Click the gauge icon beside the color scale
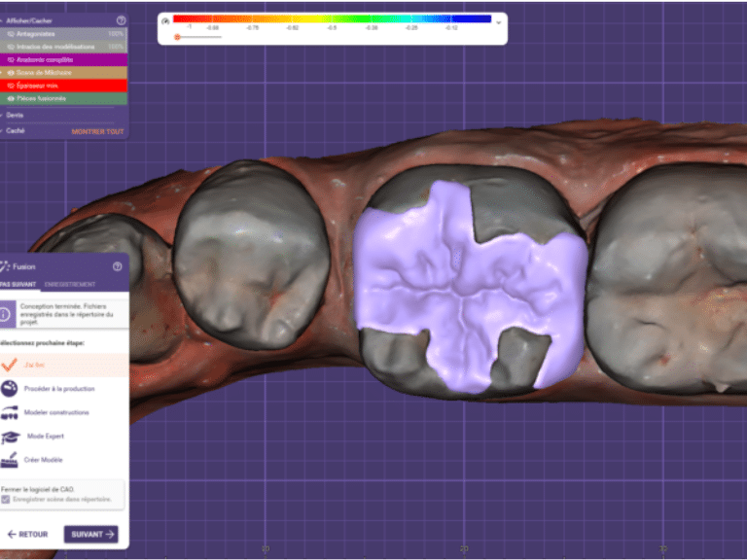 tap(165, 20)
